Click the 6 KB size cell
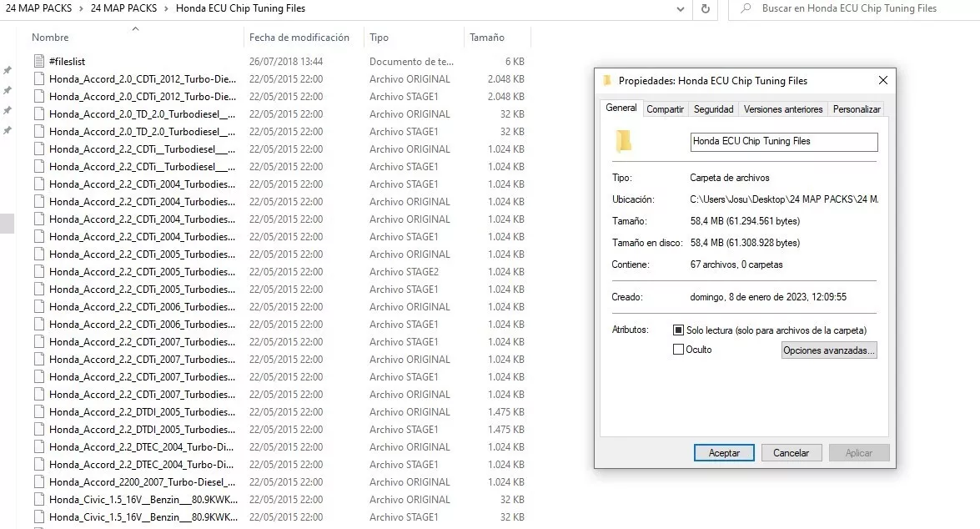 (515, 61)
